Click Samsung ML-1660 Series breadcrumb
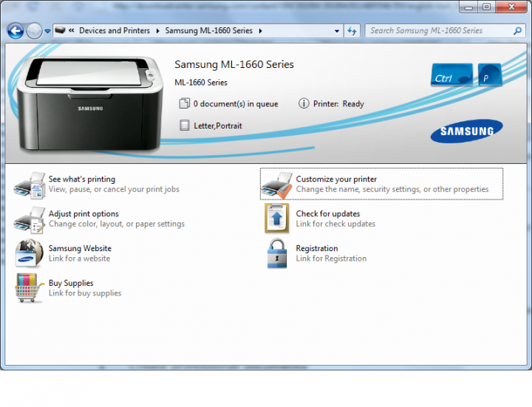This screenshot has width=532, height=407. click(x=208, y=30)
